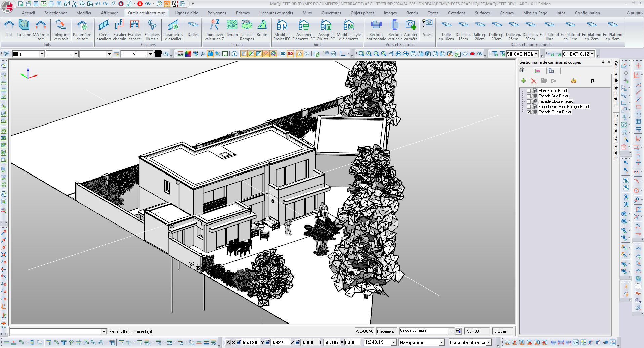Screen dimensions: 644x348
Task: Expand the 1:240.19 scale dropdown
Action: pos(394,342)
